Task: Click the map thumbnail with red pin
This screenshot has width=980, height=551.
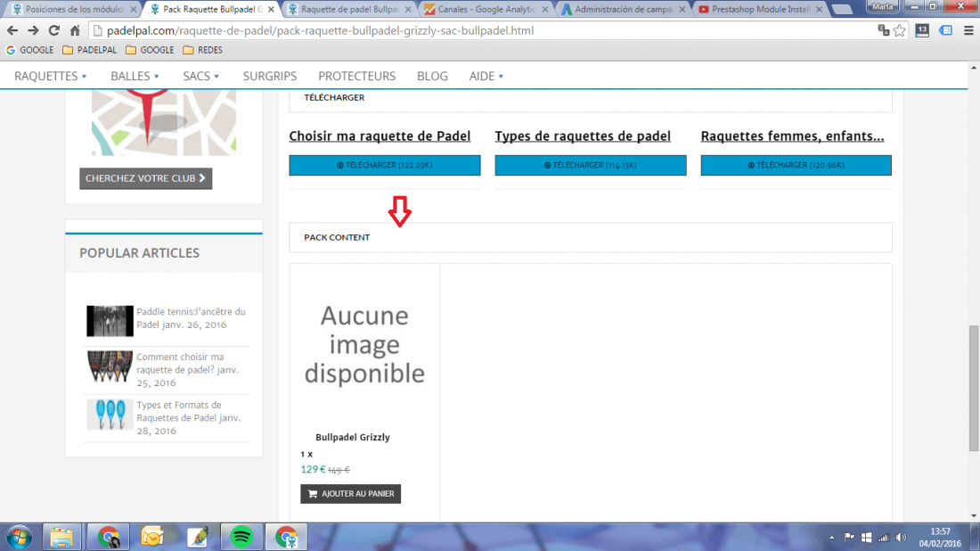Action: coord(164,122)
